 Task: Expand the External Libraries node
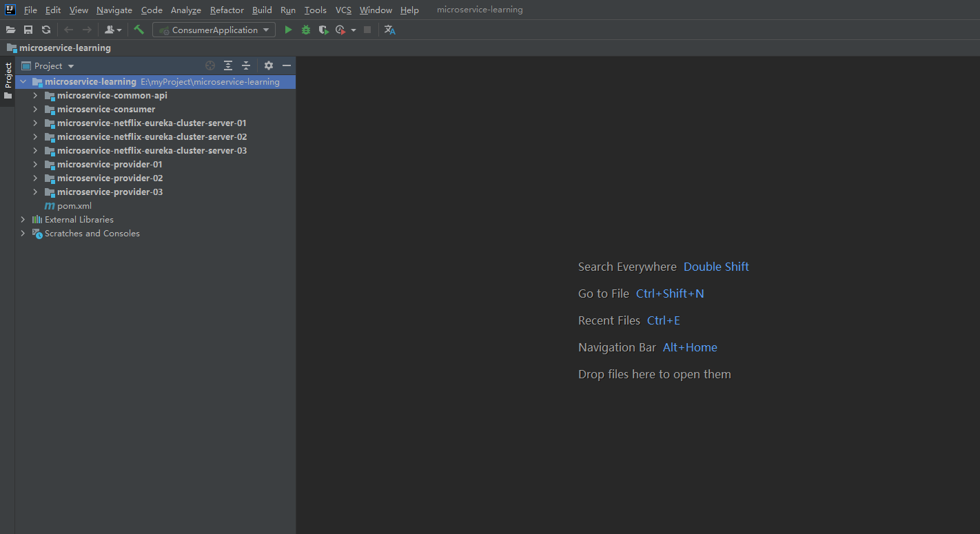23,219
